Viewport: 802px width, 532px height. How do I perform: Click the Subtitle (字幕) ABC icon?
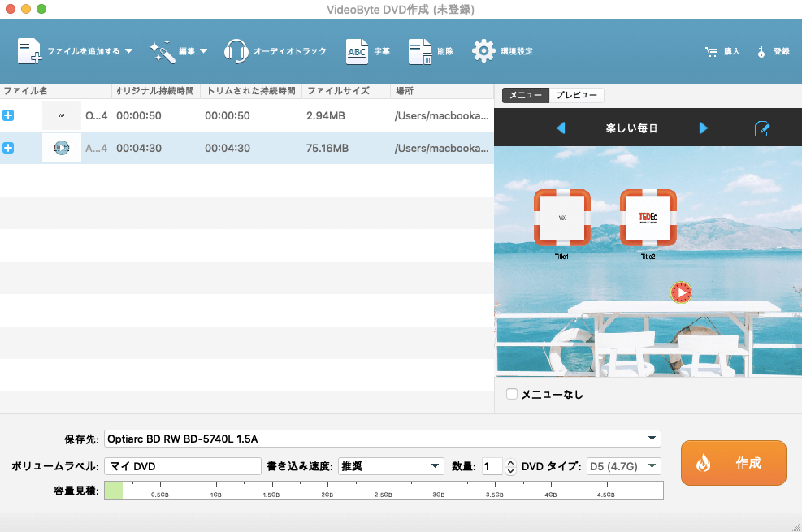[x=358, y=51]
